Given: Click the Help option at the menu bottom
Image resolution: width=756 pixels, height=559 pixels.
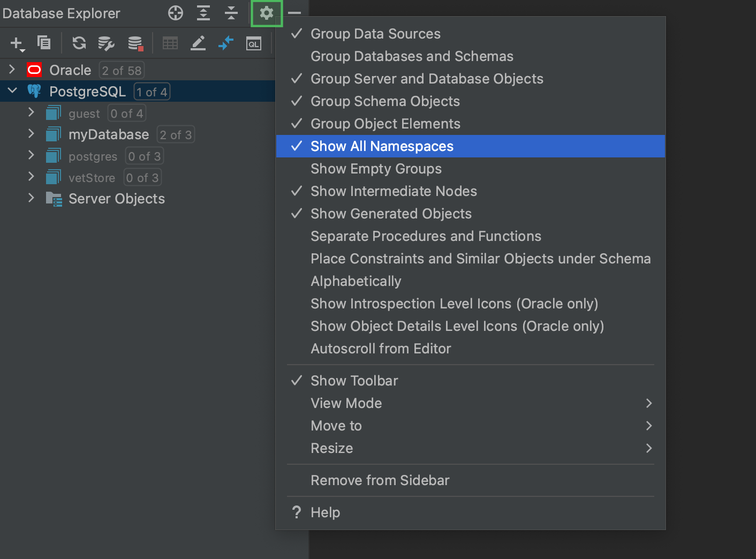Looking at the screenshot, I should tap(324, 512).
